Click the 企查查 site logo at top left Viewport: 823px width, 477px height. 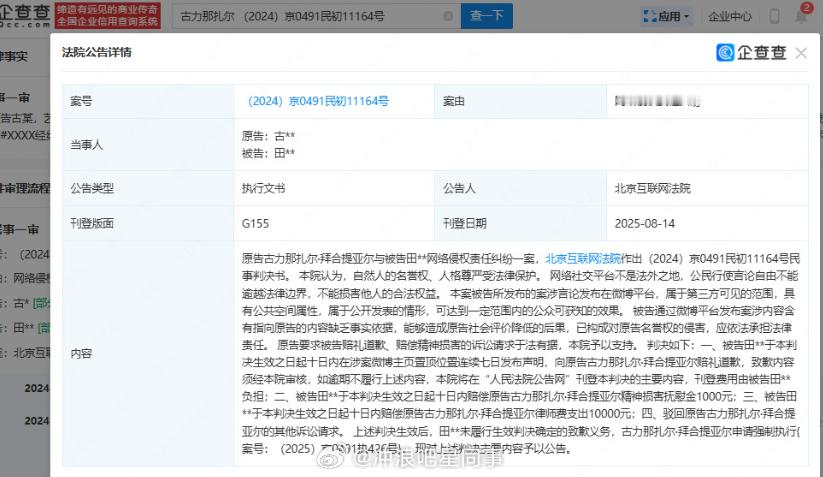[25, 16]
